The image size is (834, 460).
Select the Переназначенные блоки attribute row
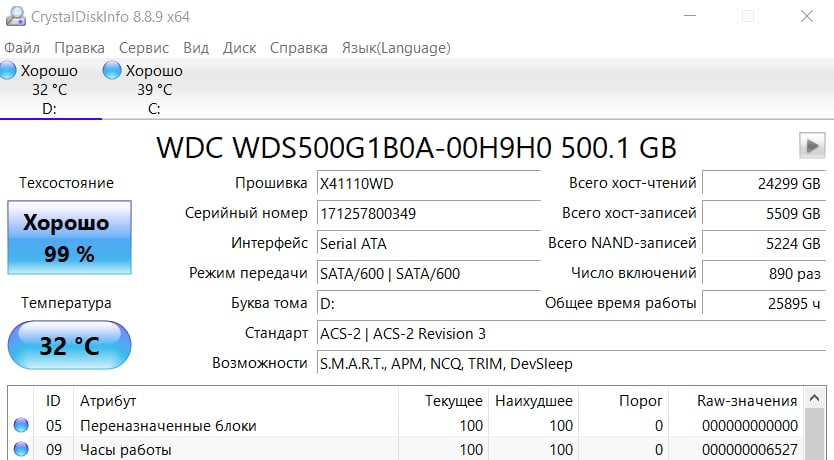point(406,425)
